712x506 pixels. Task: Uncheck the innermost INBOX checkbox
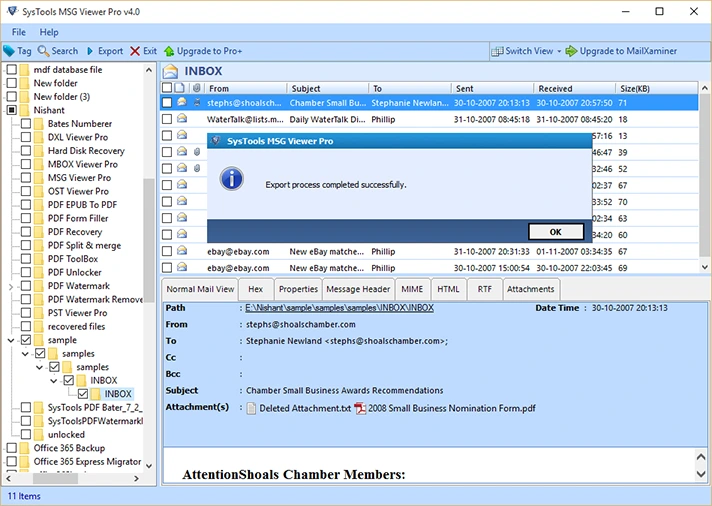[83, 394]
